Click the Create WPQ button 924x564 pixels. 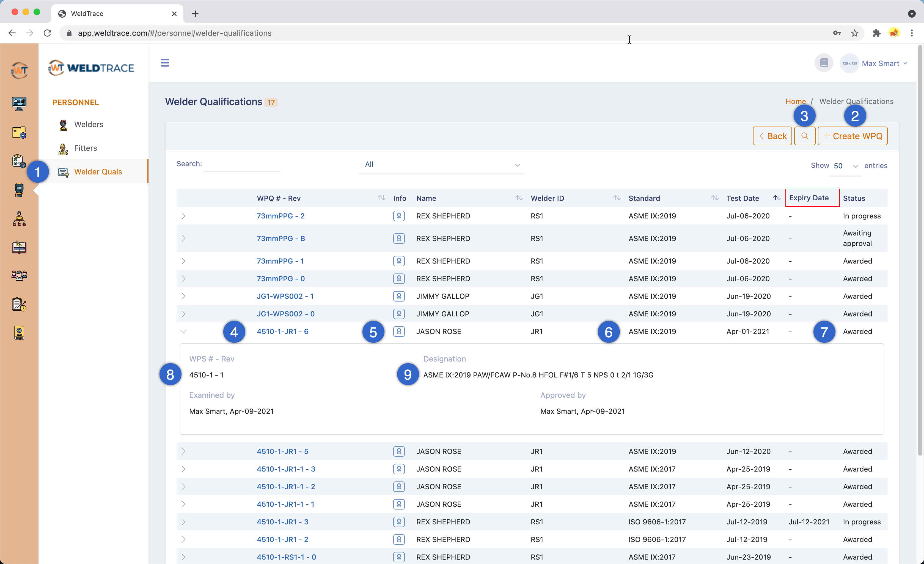[853, 136]
